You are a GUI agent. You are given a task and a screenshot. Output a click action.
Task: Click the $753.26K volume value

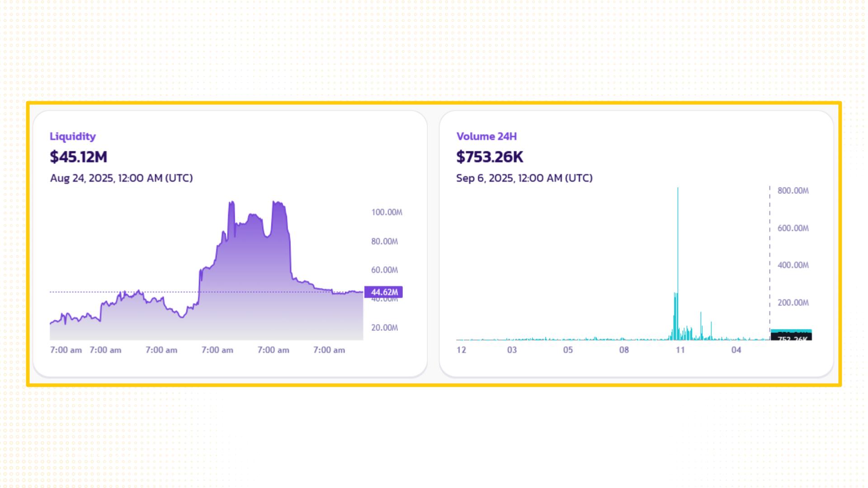[x=490, y=157]
